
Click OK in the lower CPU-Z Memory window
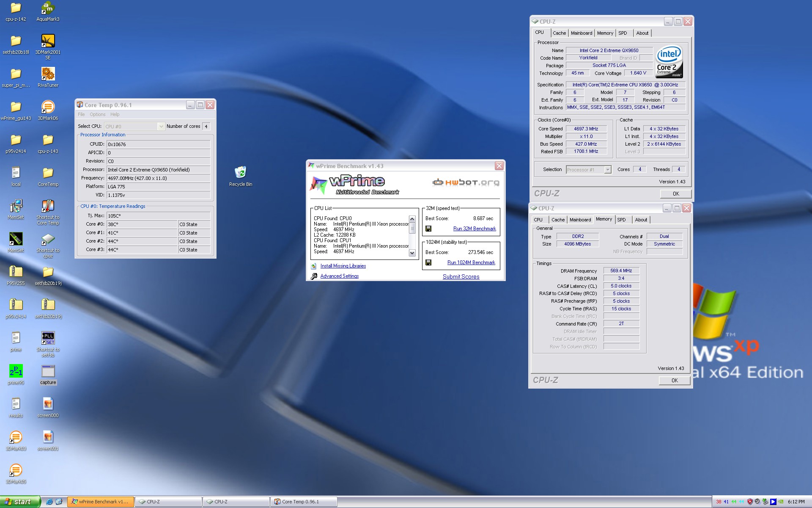click(x=675, y=381)
